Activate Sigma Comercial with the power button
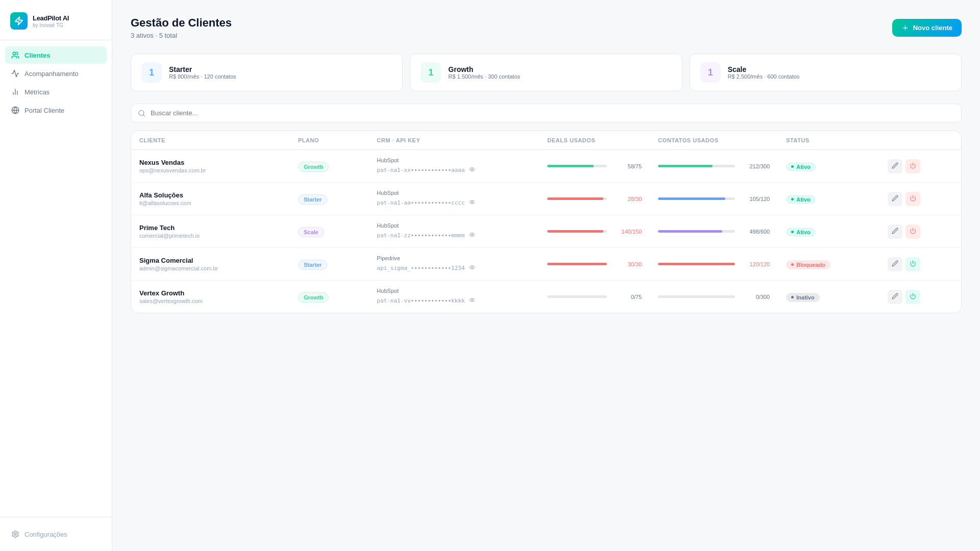Image resolution: width=980 pixels, height=551 pixels. tap(913, 264)
